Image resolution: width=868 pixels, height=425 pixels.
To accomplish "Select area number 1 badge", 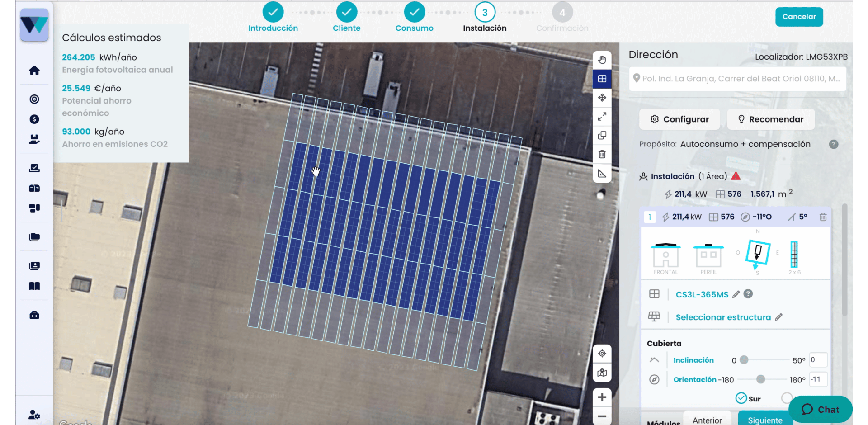I will click(x=650, y=217).
